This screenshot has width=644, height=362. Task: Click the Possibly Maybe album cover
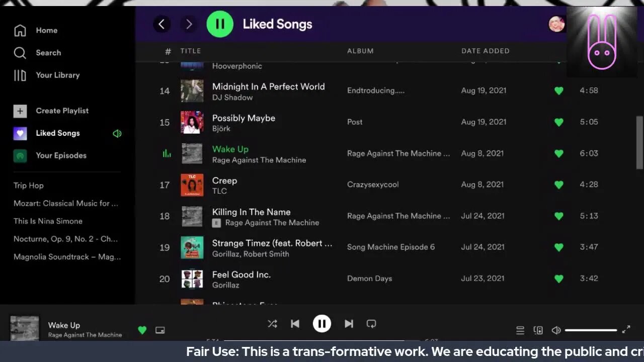pos(192,122)
